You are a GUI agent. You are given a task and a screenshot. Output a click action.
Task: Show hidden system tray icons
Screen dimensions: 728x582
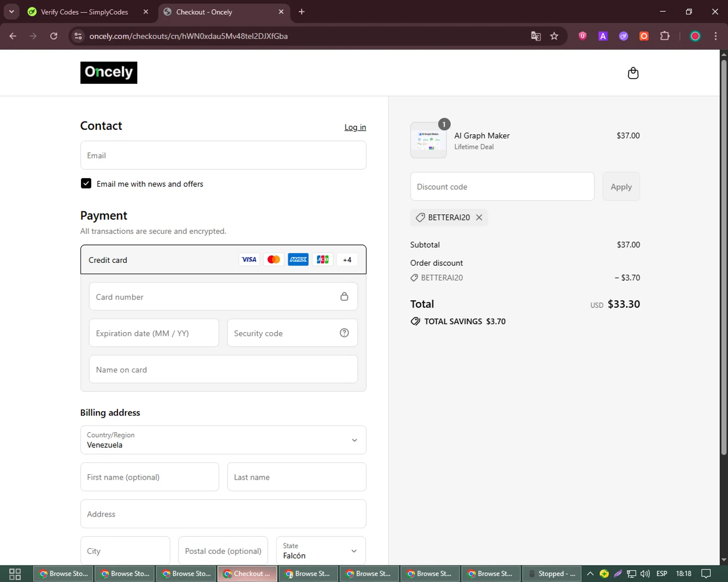[x=590, y=574]
